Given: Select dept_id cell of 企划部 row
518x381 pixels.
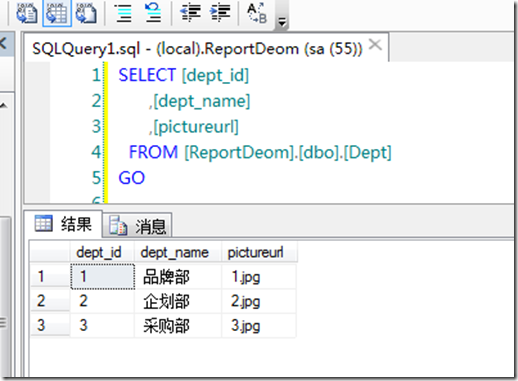Looking at the screenshot, I should (102, 301).
